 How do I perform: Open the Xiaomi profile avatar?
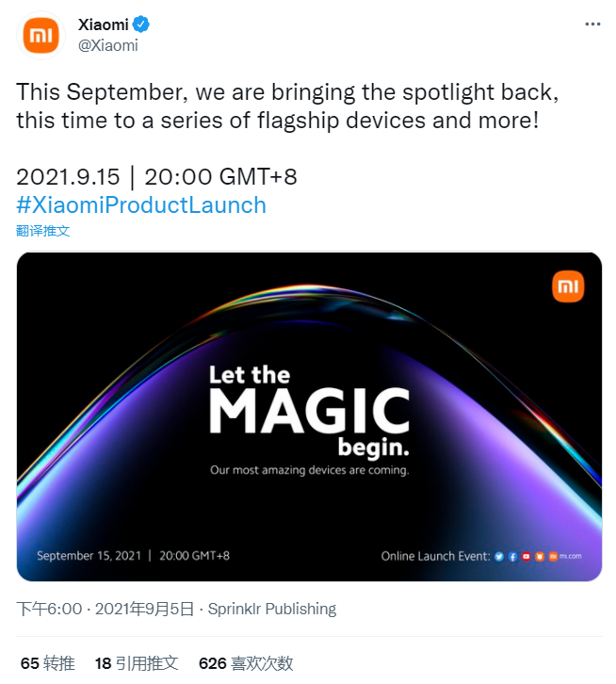coord(41,35)
